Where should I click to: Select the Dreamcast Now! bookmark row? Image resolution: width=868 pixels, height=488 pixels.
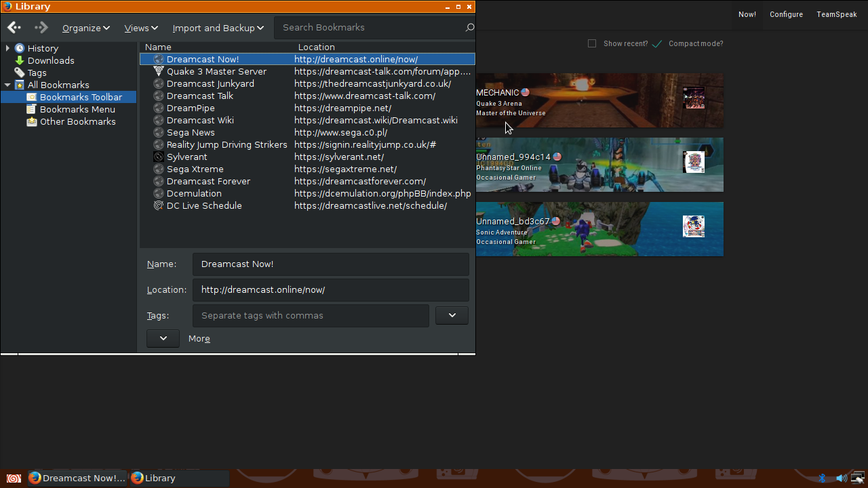point(307,59)
